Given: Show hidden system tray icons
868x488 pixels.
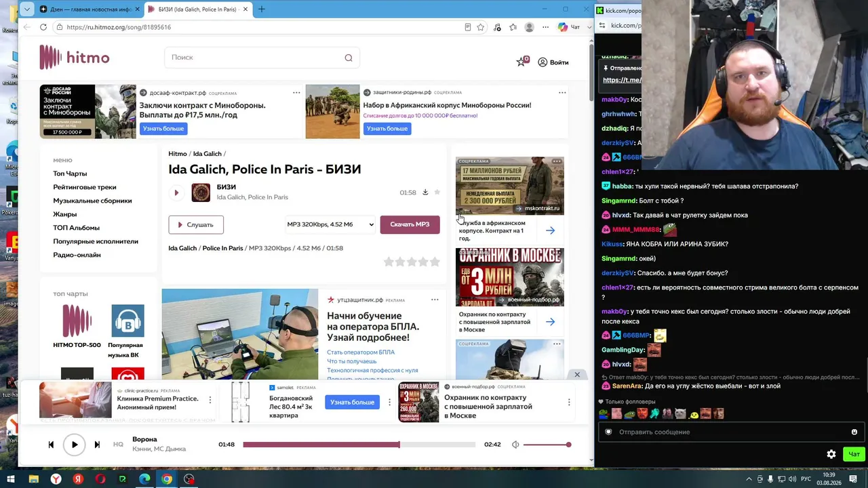Looking at the screenshot, I should 749,479.
